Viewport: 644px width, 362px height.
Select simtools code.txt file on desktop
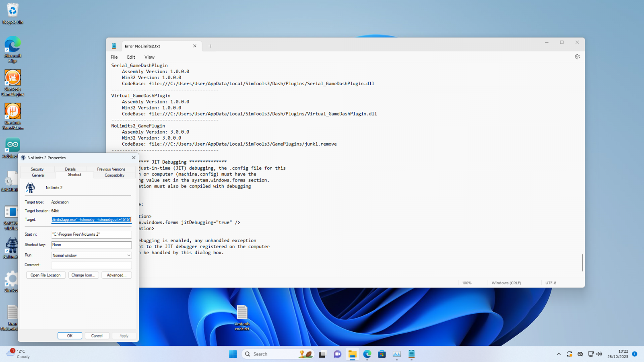242,318
